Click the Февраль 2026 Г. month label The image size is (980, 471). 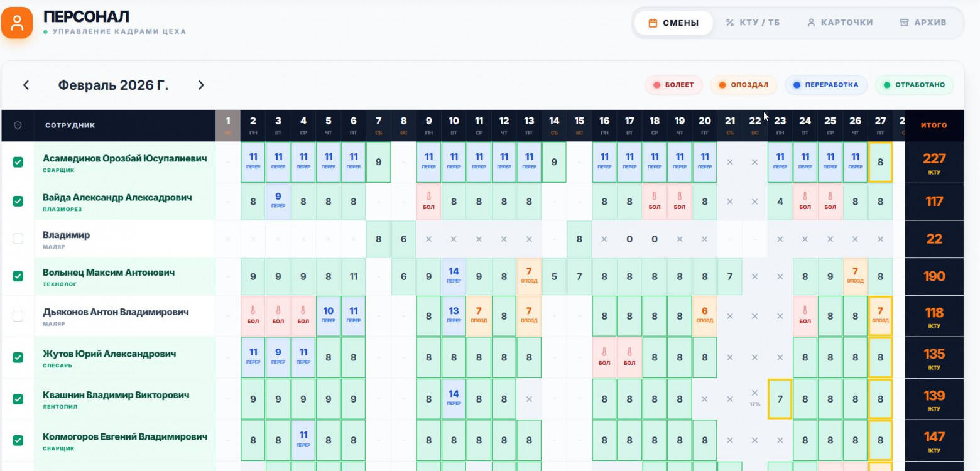pyautogui.click(x=113, y=85)
